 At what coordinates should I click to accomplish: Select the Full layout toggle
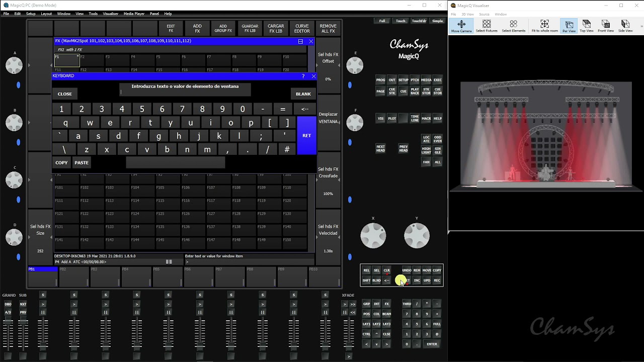pos(382,21)
